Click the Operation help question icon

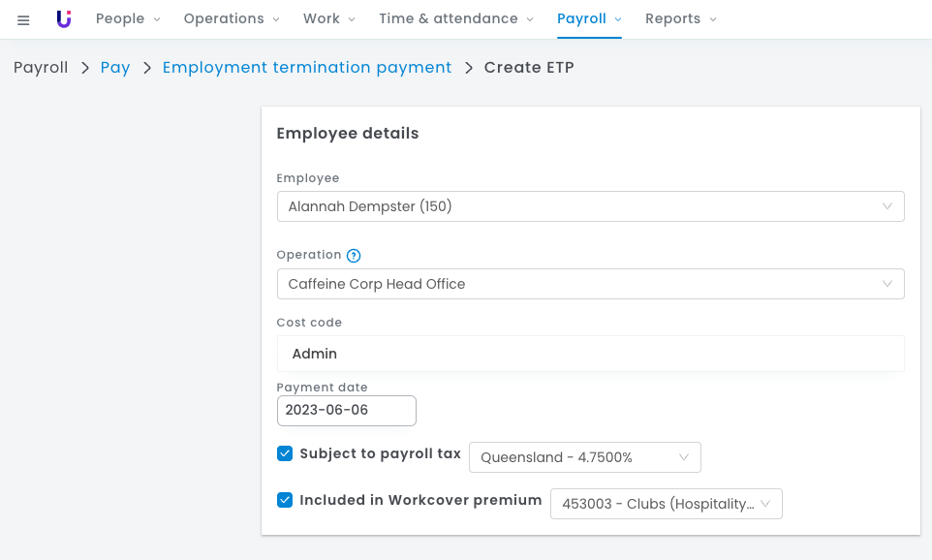[354, 256]
